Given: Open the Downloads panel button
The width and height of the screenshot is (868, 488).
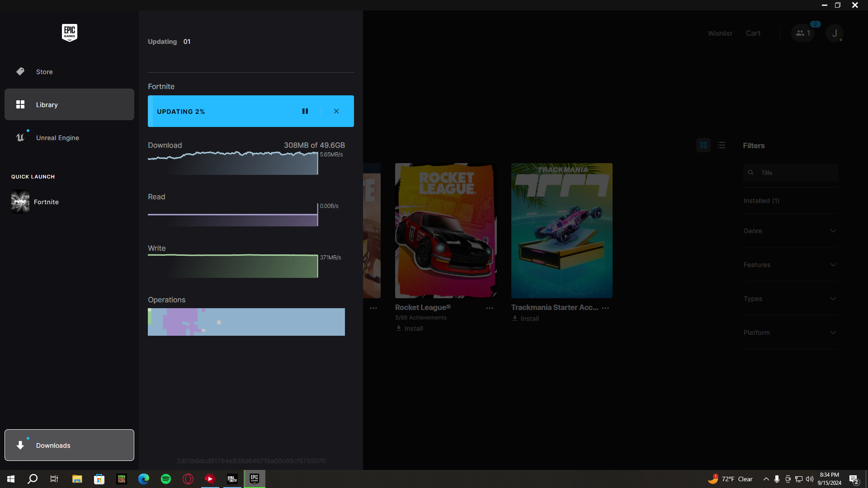Looking at the screenshot, I should [x=69, y=445].
